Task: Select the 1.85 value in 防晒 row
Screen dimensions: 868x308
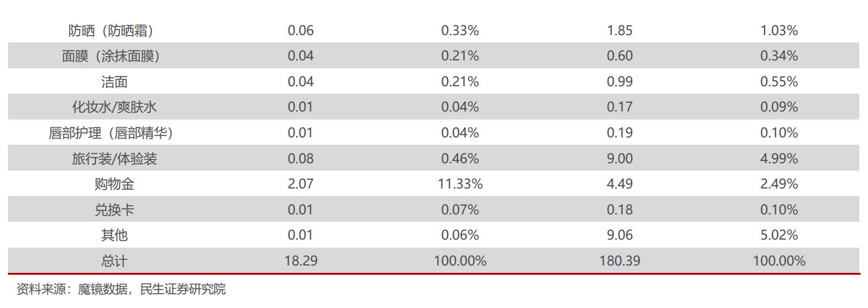Action: point(619,30)
